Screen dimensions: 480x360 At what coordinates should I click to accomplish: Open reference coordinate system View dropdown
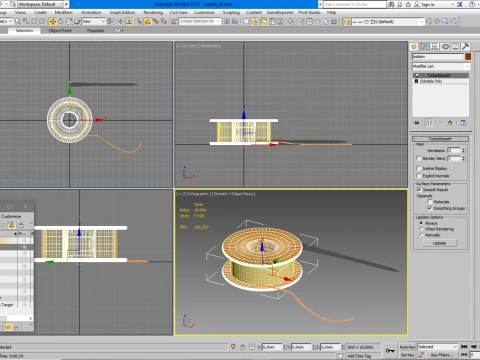click(x=94, y=21)
